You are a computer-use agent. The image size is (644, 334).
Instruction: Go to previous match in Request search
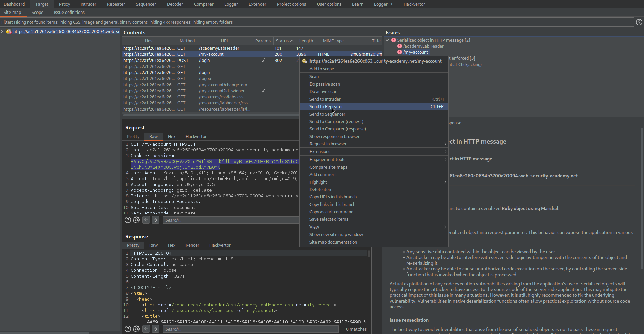tap(146, 220)
